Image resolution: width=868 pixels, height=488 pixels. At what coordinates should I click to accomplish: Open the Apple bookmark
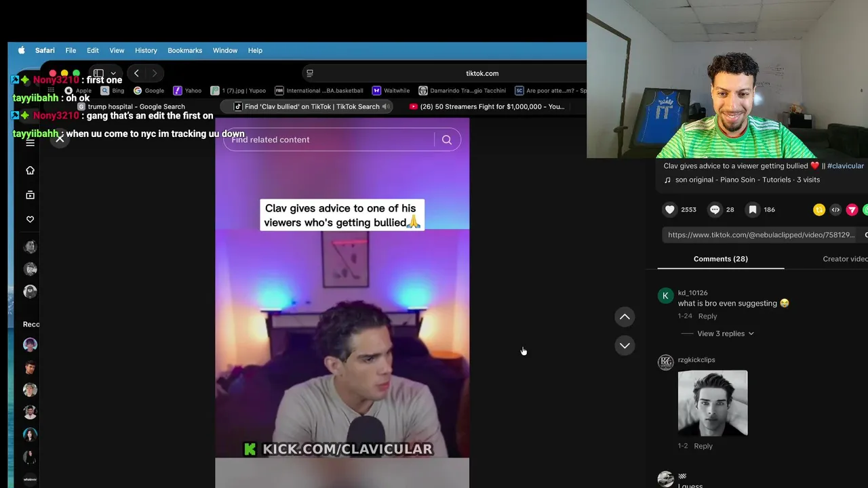point(78,90)
